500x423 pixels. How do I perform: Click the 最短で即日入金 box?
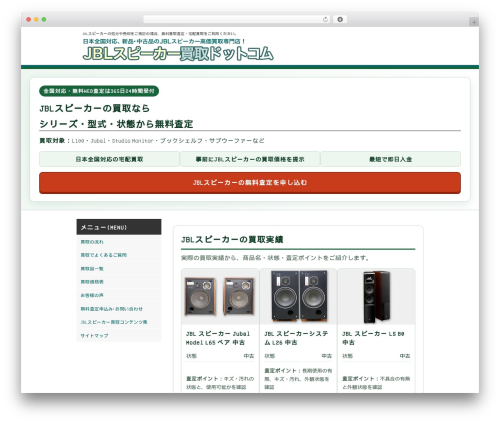pos(391,159)
